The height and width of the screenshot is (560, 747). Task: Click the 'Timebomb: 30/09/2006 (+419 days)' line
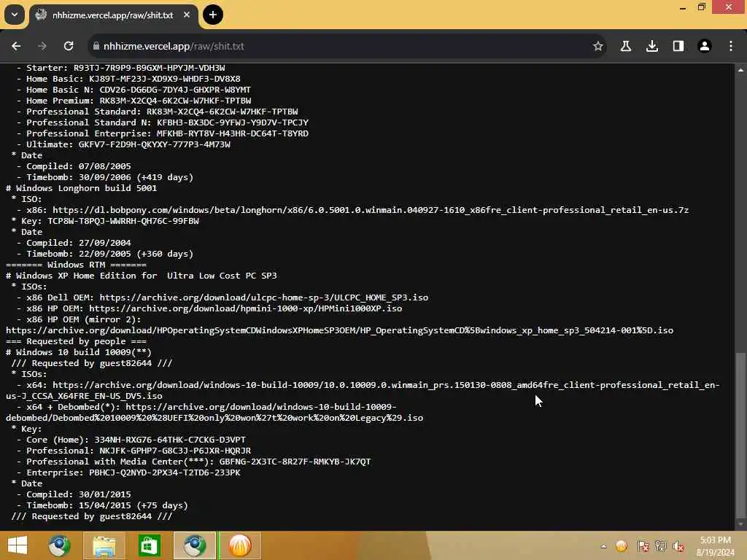105,177
